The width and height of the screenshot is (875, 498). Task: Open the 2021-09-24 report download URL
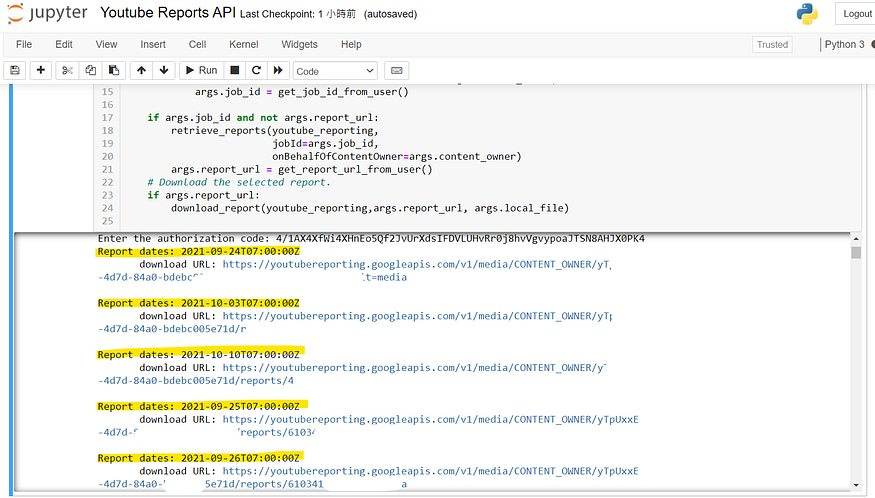coord(417,264)
